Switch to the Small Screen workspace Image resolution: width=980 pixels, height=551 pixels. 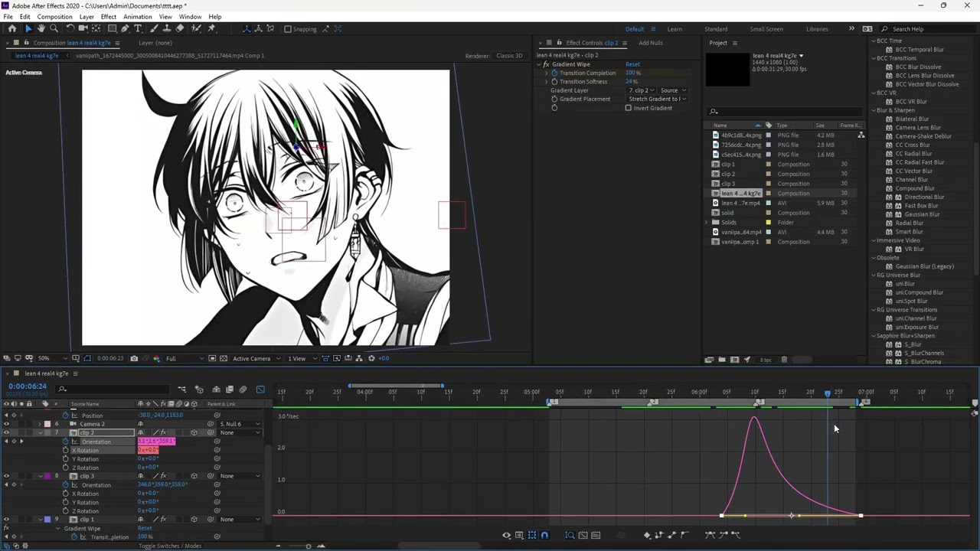click(x=766, y=29)
